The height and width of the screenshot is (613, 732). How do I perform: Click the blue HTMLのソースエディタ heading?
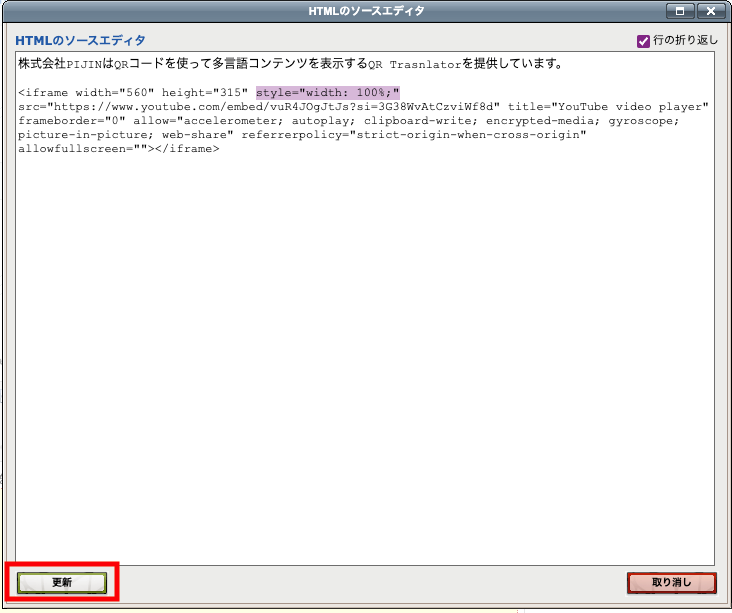(80, 41)
